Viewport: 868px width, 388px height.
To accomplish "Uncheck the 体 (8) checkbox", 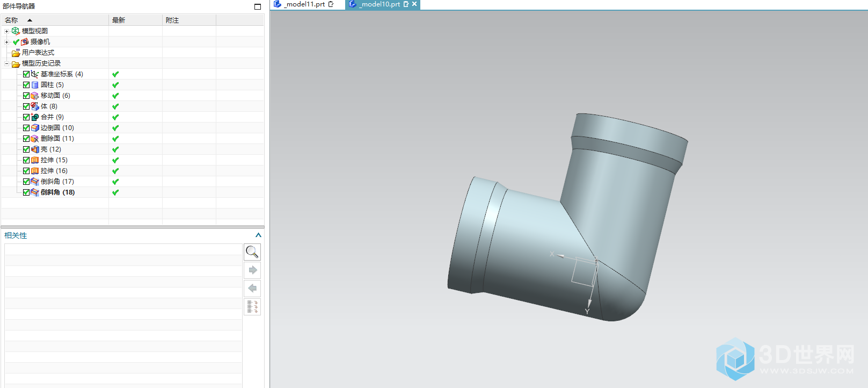I will point(26,106).
